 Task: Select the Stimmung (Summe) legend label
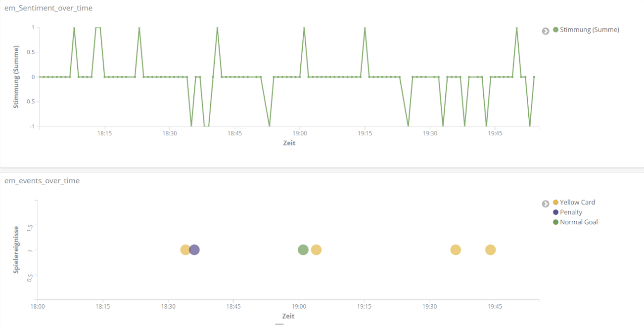tap(589, 30)
